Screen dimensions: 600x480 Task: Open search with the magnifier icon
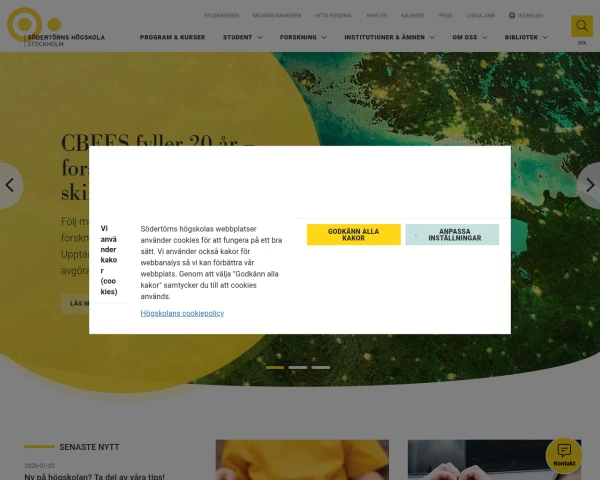coord(582,26)
